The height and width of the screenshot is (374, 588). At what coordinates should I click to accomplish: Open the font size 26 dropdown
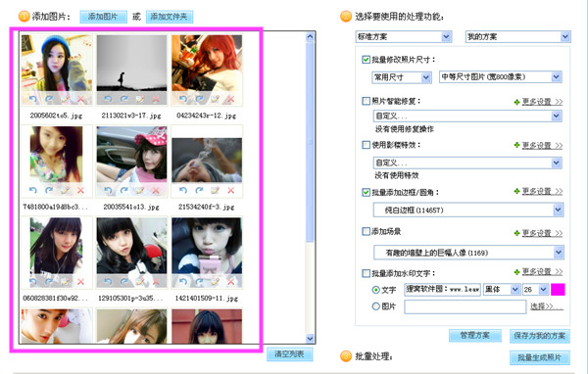[x=536, y=290]
